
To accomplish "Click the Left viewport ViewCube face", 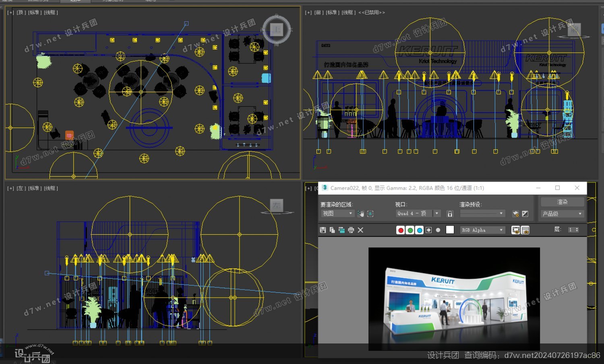I will 277,205.
